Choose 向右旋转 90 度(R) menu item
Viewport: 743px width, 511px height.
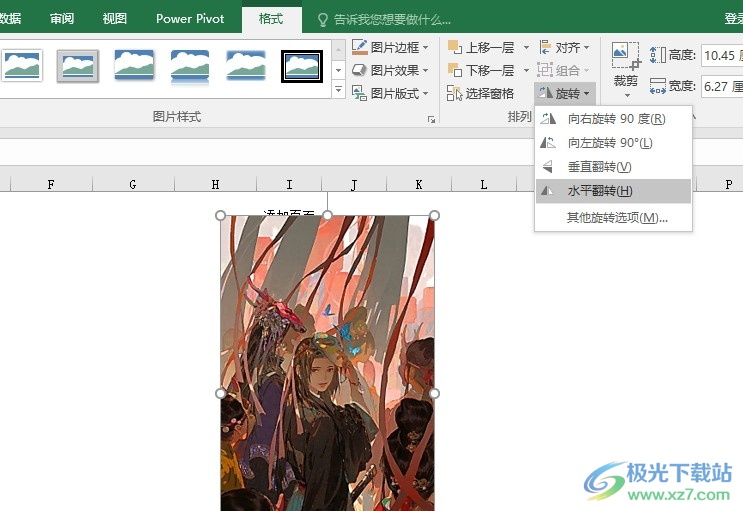coord(613,119)
